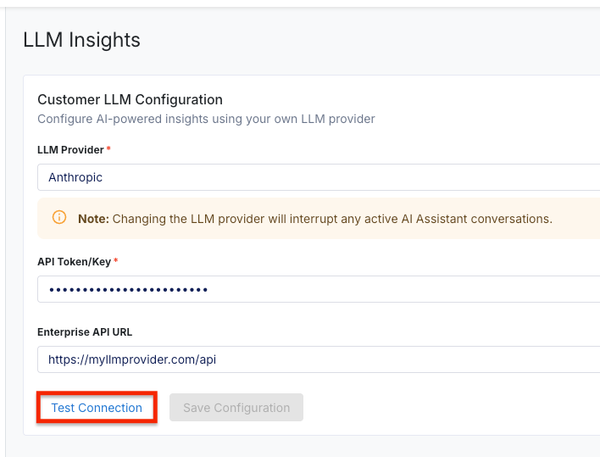Click the red asterisk beside LLM Provider

108,149
